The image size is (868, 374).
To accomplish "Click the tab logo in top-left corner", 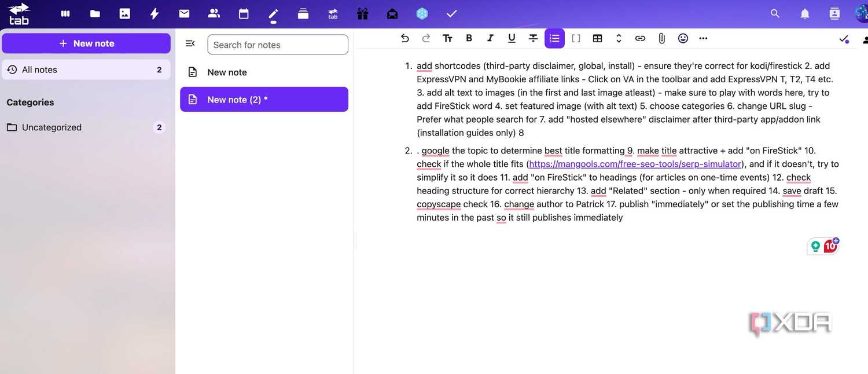I will [x=19, y=13].
